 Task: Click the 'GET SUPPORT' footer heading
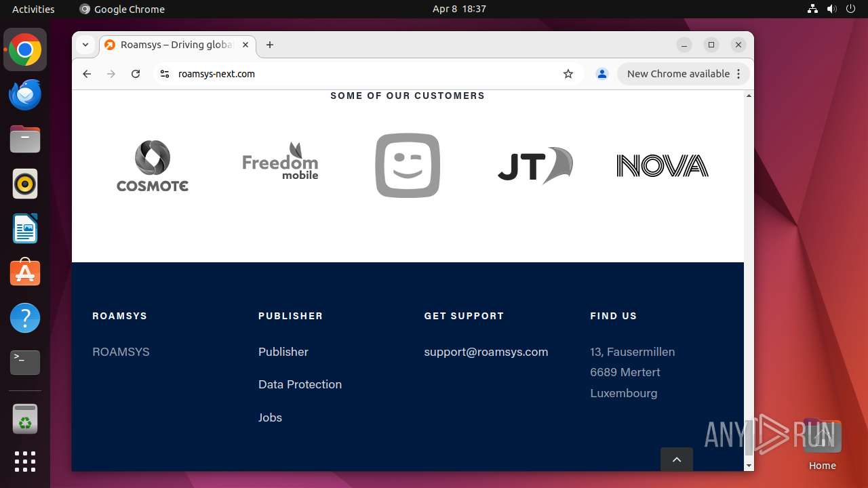coord(464,316)
